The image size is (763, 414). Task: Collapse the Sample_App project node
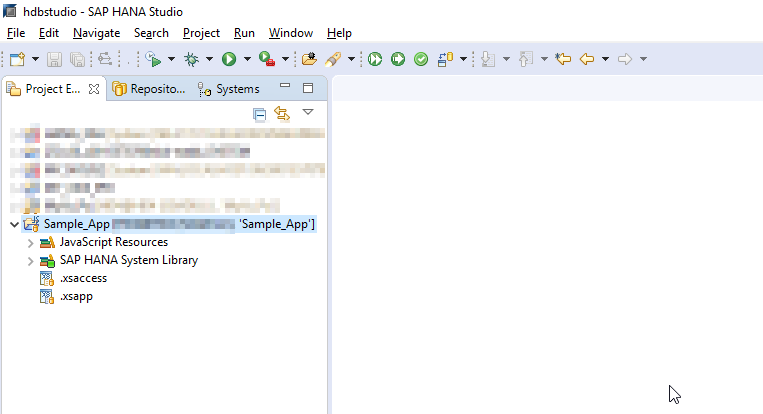pos(14,224)
